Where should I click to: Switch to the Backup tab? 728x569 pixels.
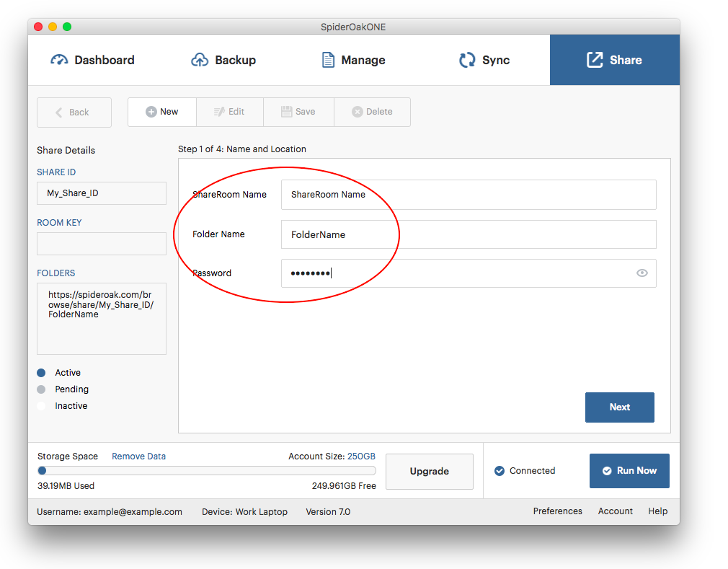coord(223,60)
